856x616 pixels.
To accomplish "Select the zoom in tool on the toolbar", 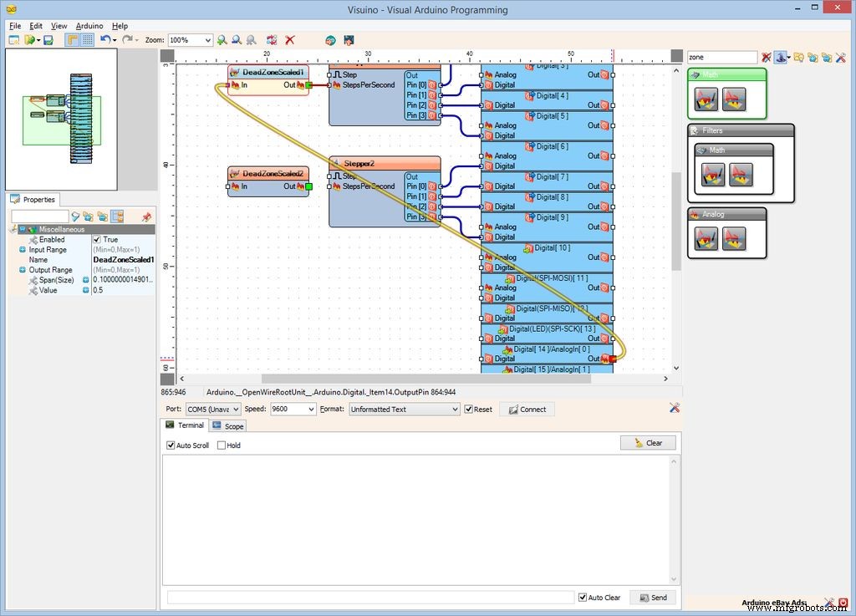I will click(x=222, y=39).
